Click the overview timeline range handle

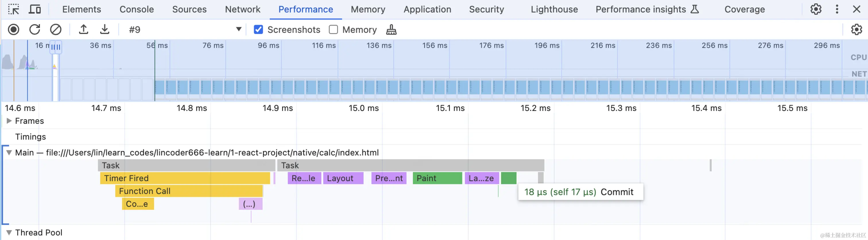coord(56,47)
